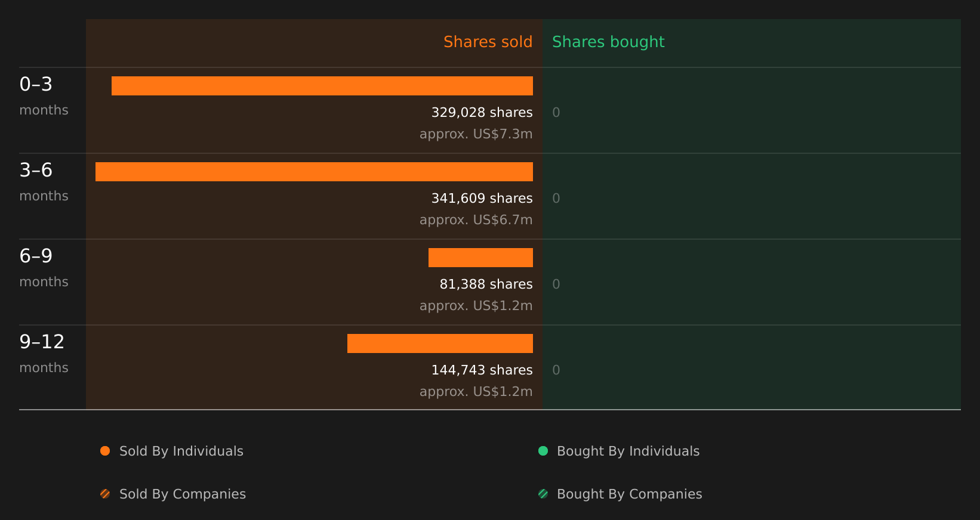Viewport: 980px width, 520px height.
Task: Click the 329,028 shares value
Action: coord(482,113)
